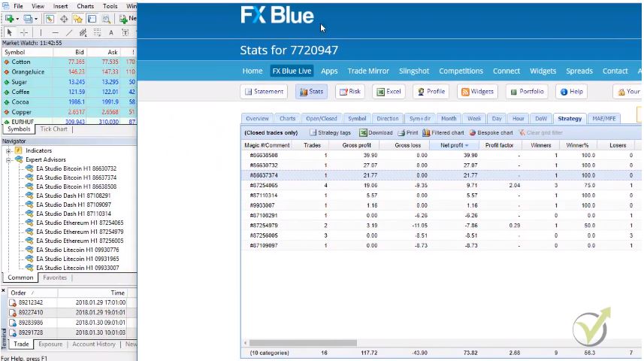Screen dimensions: 644x361
Task: Select the trendline drawing tool
Action: click(69, 32)
